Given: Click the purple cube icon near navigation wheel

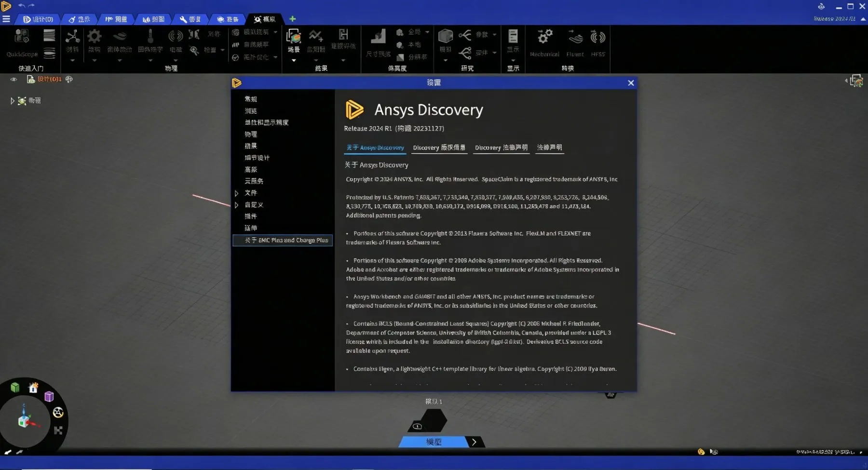Looking at the screenshot, I should (x=49, y=396).
